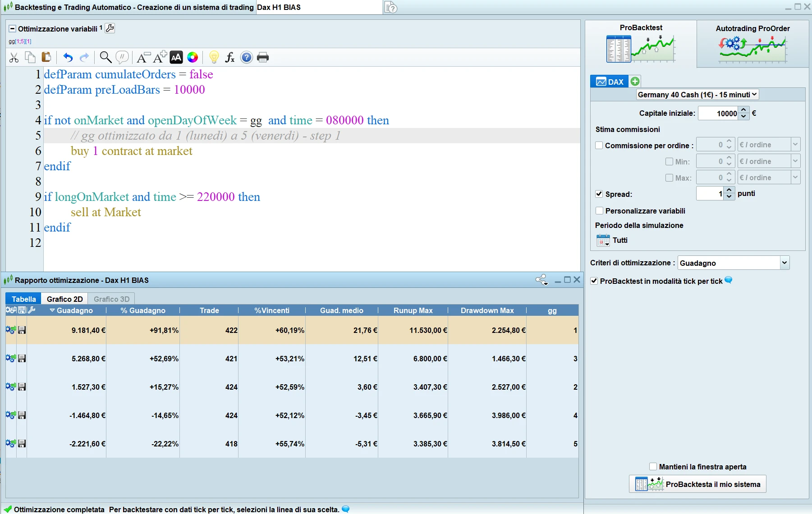Screen dimensions: 812x514
Task: Select the ProBacktest tab
Action: (x=641, y=44)
